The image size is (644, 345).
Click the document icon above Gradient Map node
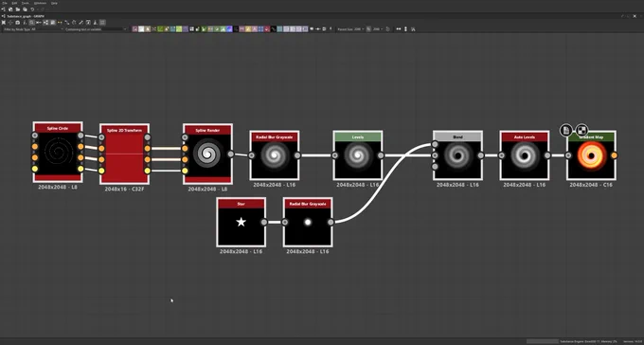(566, 131)
